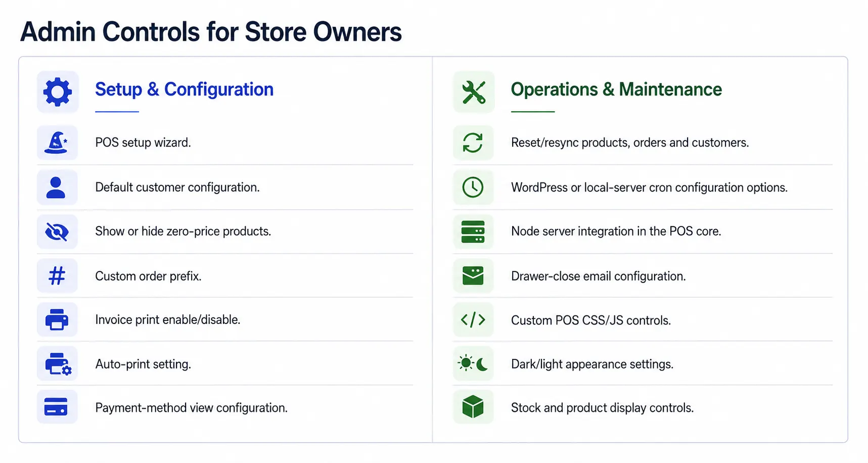Click the cube icon for stock display

pos(473,407)
